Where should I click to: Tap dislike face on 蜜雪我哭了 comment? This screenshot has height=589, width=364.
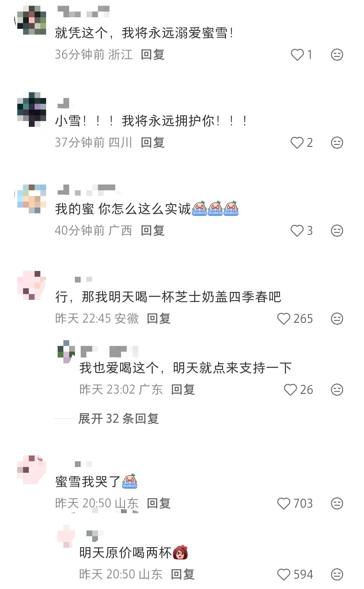(x=337, y=503)
